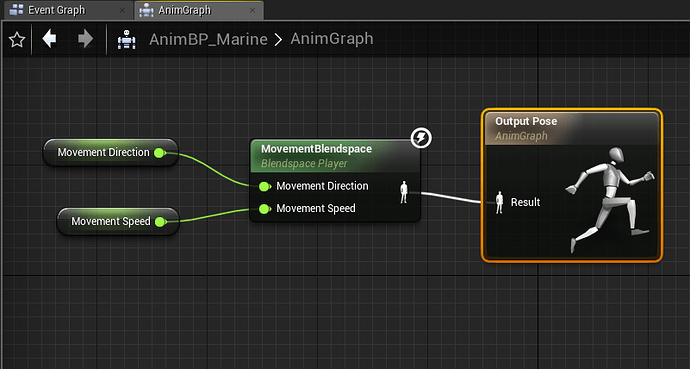Screen dimensions: 690x369
Task: Open AnimBP_Marine breadcrumb link
Action: [x=208, y=39]
